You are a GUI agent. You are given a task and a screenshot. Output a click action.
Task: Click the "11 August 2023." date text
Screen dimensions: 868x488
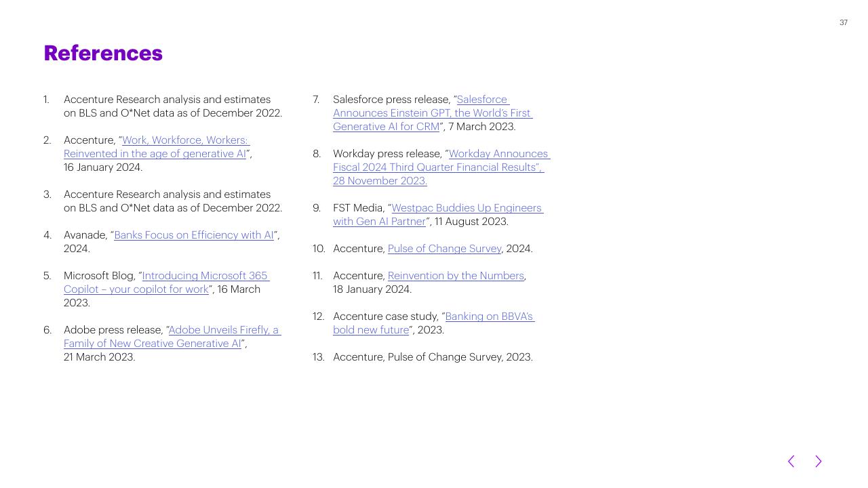pos(471,222)
